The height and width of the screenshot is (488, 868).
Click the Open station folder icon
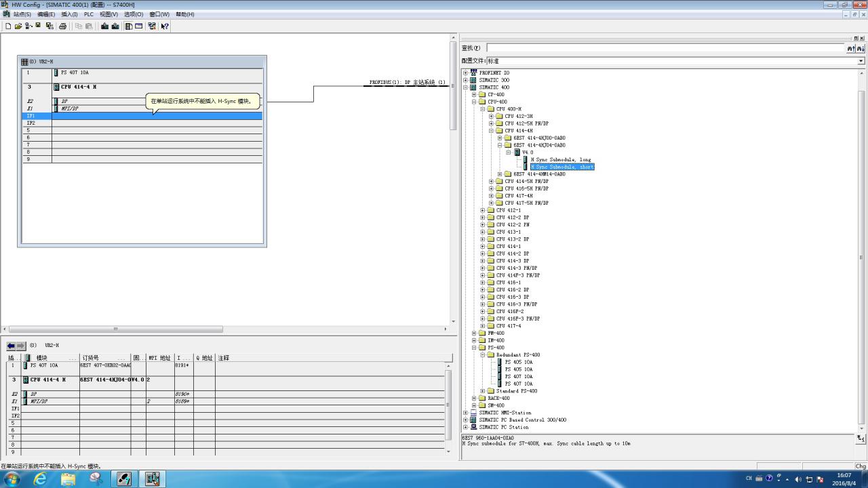pos(18,26)
